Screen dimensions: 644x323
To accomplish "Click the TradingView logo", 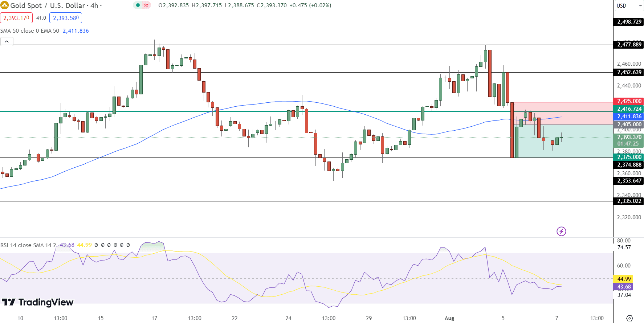I will coord(38,302).
